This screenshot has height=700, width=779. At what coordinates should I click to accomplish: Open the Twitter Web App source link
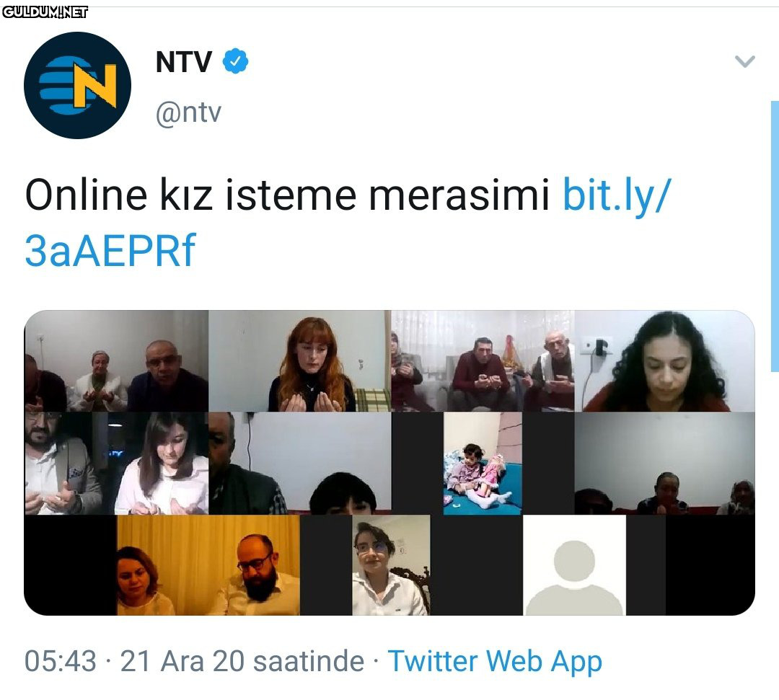click(495, 661)
